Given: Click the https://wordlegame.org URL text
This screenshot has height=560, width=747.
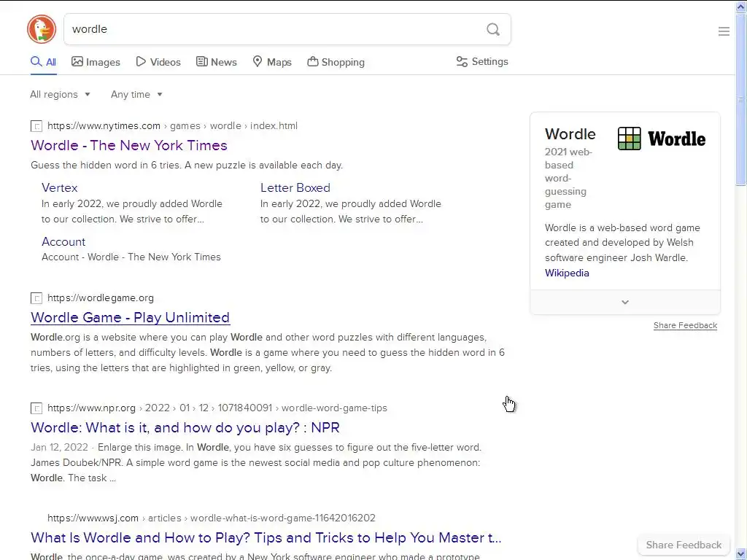Looking at the screenshot, I should (101, 297).
